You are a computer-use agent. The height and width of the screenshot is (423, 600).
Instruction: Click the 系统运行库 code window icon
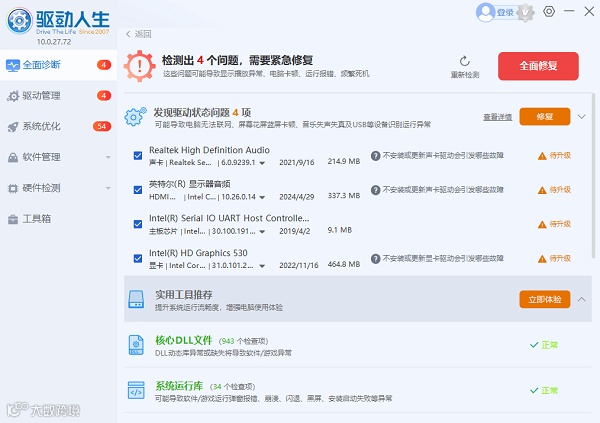click(x=136, y=390)
